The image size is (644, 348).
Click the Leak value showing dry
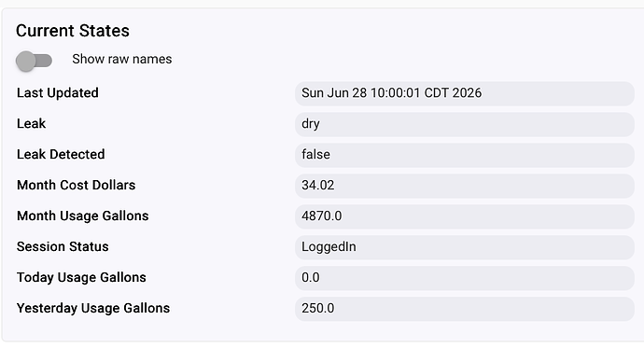465,124
